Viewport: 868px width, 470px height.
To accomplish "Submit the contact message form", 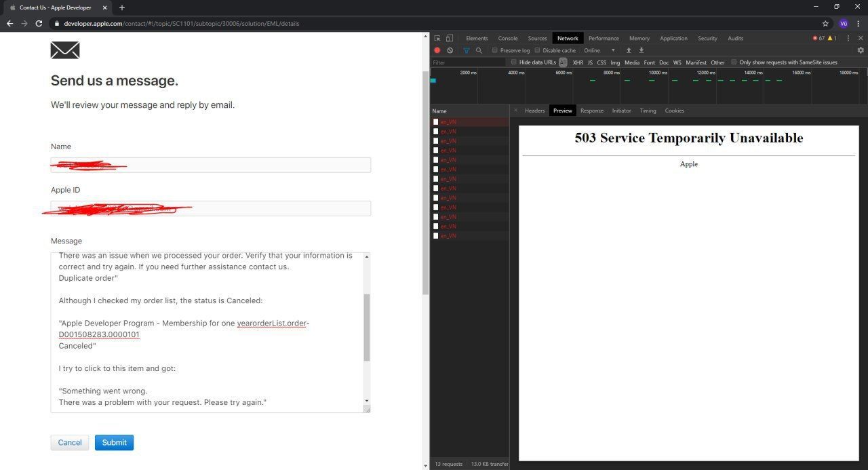I will click(114, 442).
